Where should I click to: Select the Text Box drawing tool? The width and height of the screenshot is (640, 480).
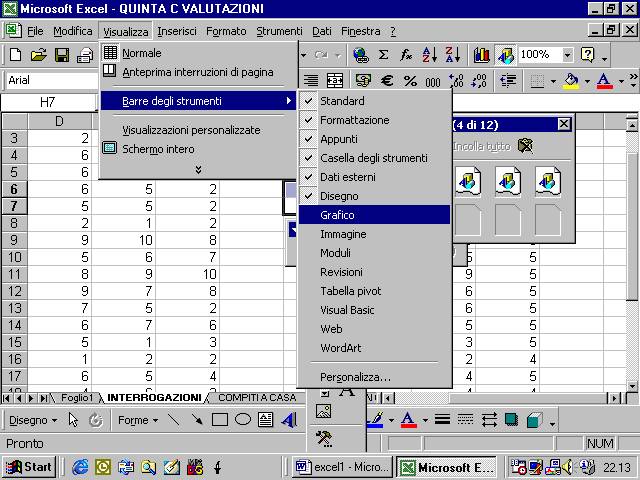click(266, 420)
